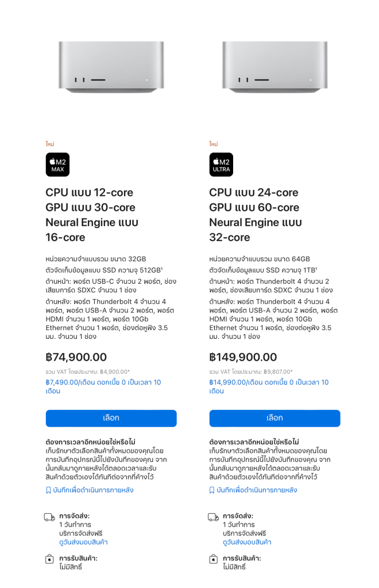Select the เลือก button for the M2 Max model

pyautogui.click(x=111, y=418)
